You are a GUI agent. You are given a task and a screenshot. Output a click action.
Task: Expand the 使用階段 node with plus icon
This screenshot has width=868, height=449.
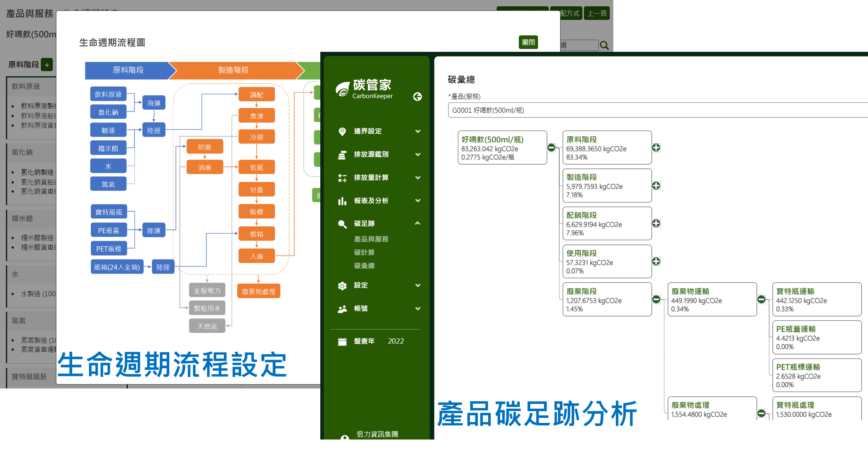656,261
